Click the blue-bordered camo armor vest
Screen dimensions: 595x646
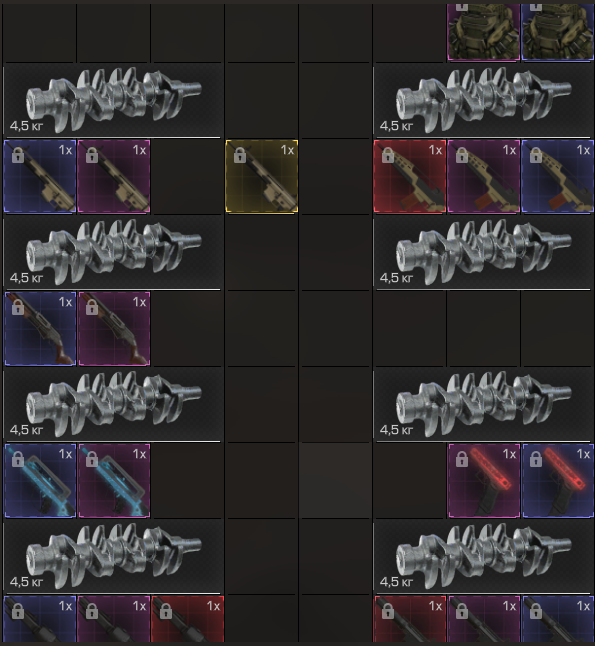558,33
